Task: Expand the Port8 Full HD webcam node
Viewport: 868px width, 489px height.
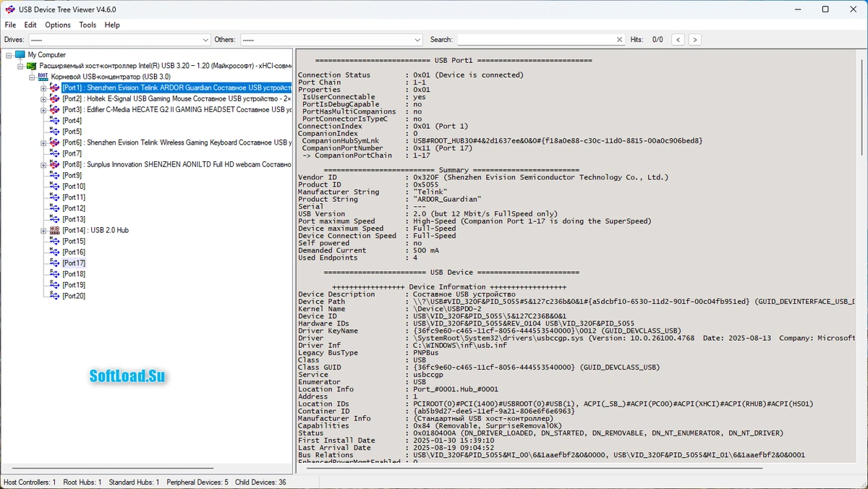Action: [x=43, y=165]
